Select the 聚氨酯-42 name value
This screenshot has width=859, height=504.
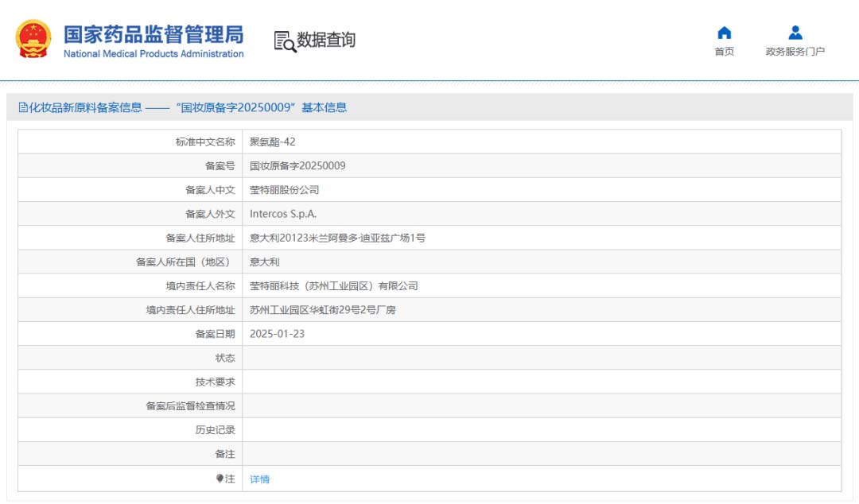(272, 142)
